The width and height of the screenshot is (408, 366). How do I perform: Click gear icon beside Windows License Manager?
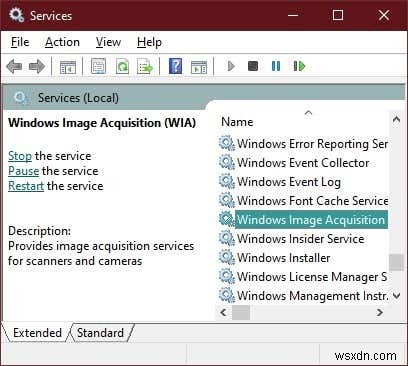[x=227, y=276]
